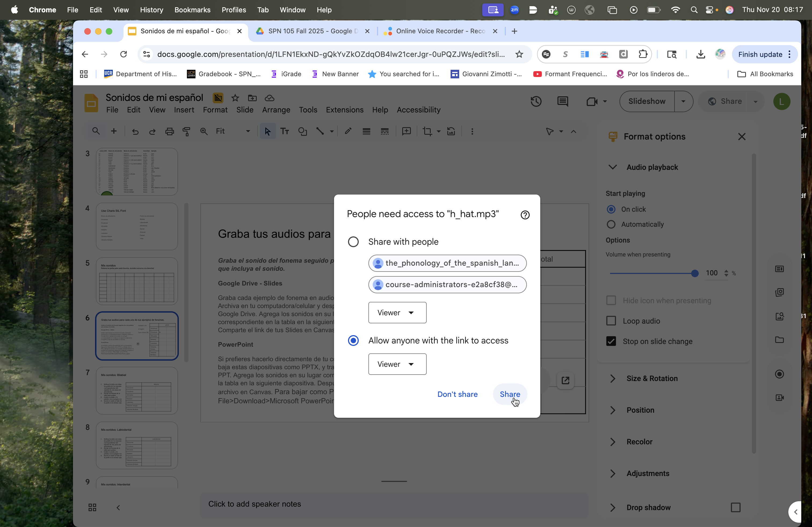
Task: Open the Slideshow dropdown arrow
Action: pyautogui.click(x=683, y=101)
